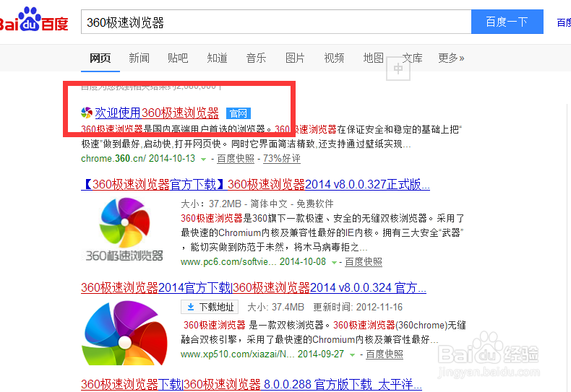Open the 【360极速浏览器官方下载】 v8.0.0.327 result
Screen dimensions: 571x392
click(255, 184)
